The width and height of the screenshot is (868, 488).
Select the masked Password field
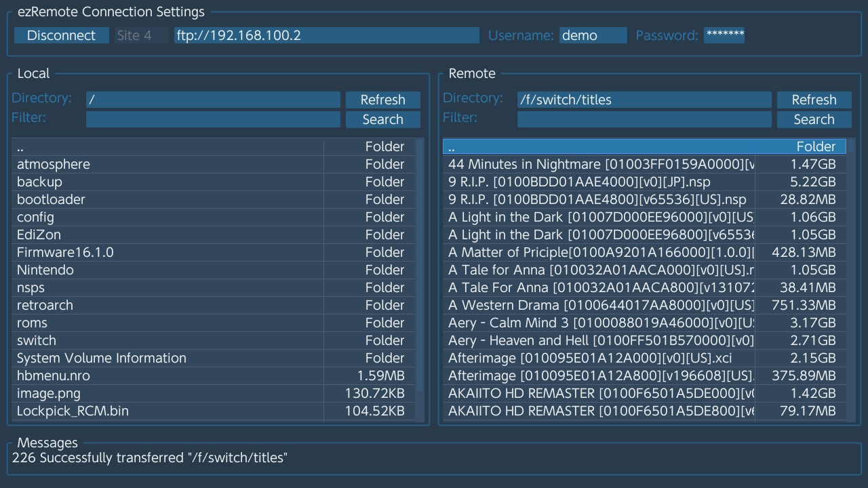(x=724, y=36)
